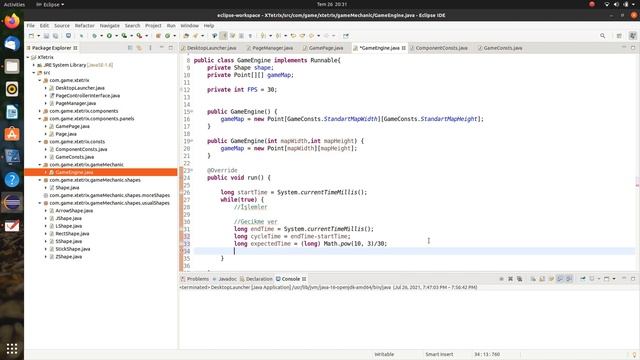Open the clock in the top bar
Image resolution: width=640 pixels, height=360 pixels.
pyautogui.click(x=332, y=4)
